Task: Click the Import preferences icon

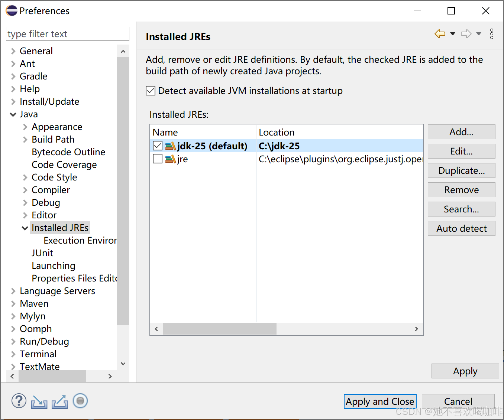Action: pyautogui.click(x=39, y=402)
